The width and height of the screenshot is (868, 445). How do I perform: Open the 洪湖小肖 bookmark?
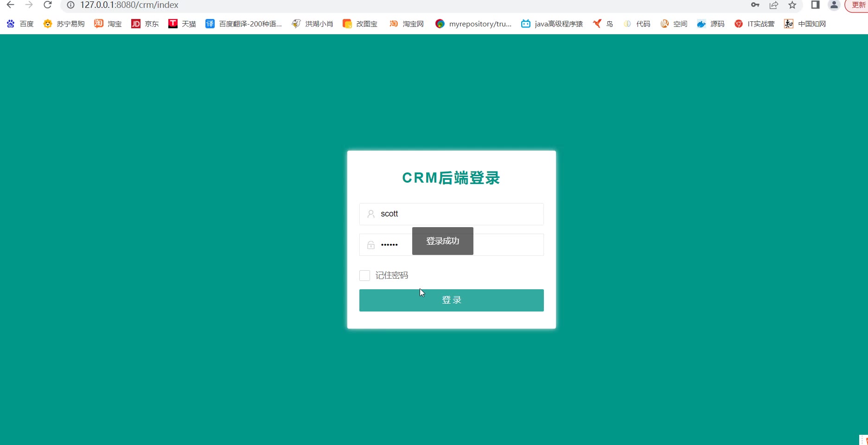(312, 24)
